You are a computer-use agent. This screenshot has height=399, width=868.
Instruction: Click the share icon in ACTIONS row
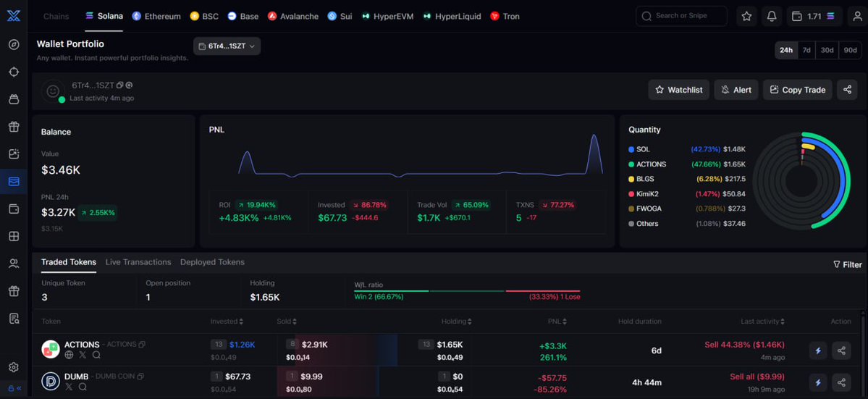click(x=841, y=350)
